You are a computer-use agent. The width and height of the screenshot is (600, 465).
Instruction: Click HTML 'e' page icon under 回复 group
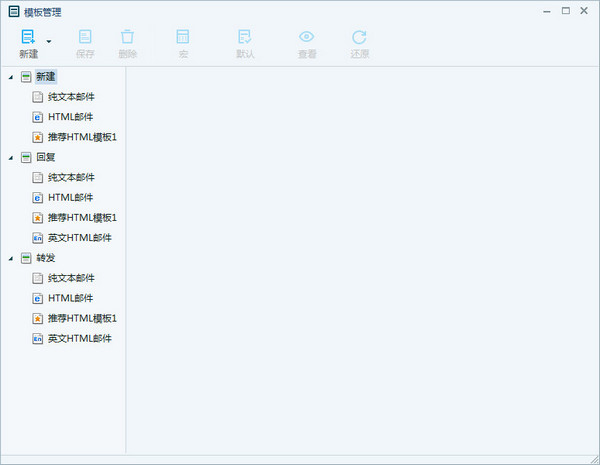(38, 197)
